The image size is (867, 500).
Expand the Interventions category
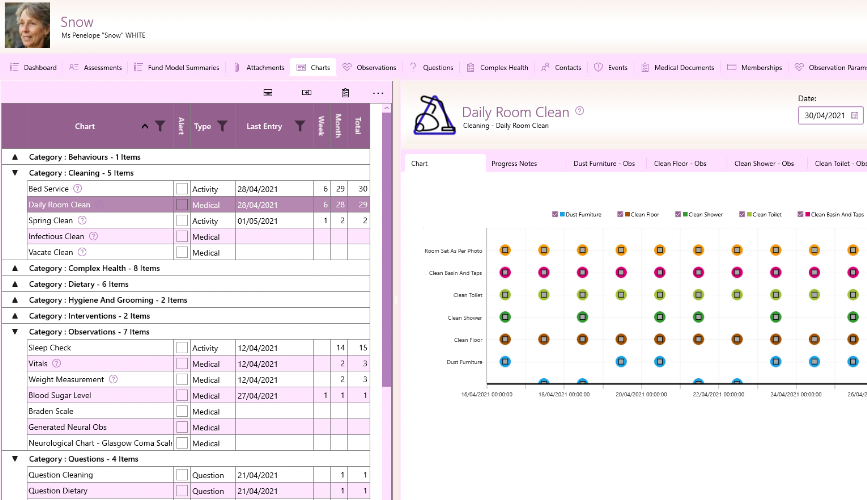pos(15,316)
